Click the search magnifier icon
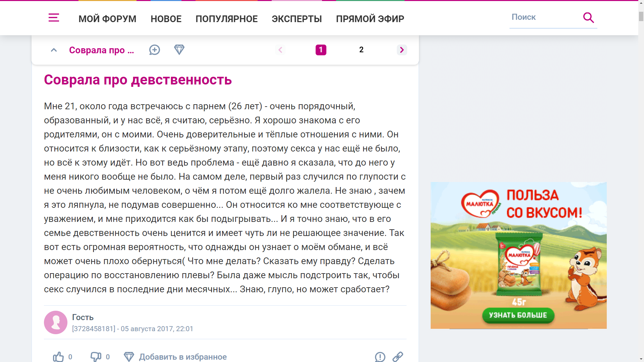This screenshot has width=644, height=362. coord(588,17)
